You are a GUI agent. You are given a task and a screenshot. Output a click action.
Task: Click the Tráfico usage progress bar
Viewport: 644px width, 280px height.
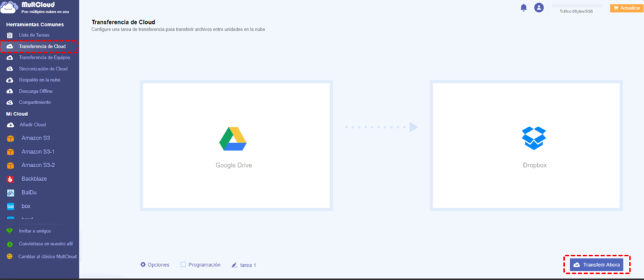(577, 6)
